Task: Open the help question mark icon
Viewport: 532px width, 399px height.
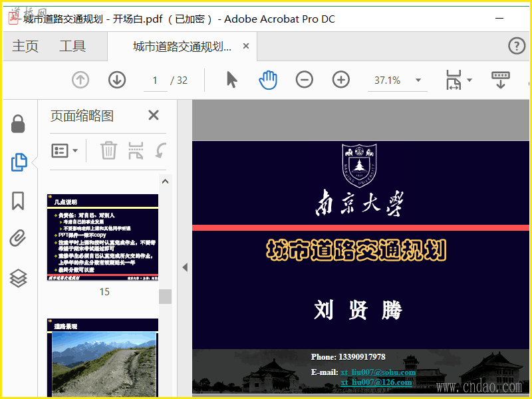Action: 517,45
